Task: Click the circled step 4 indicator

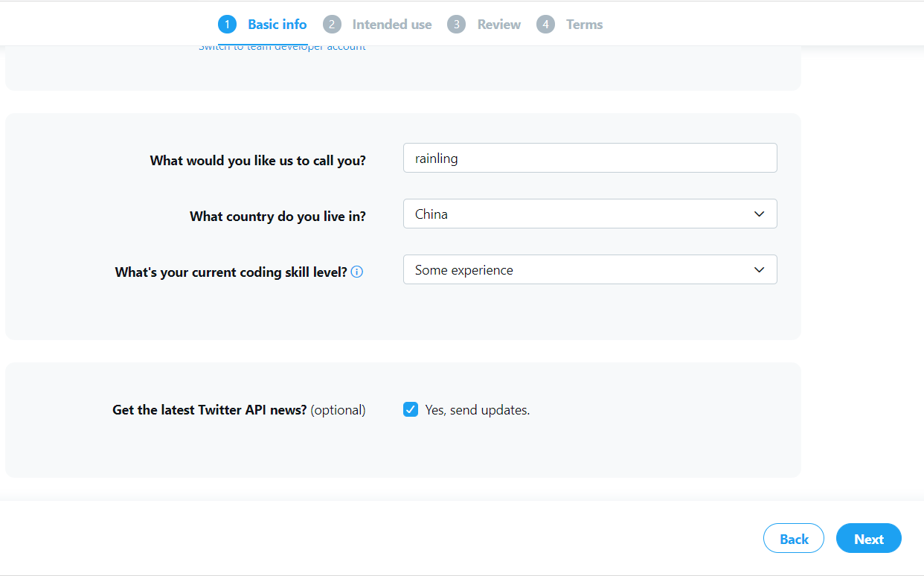Action: pyautogui.click(x=545, y=24)
